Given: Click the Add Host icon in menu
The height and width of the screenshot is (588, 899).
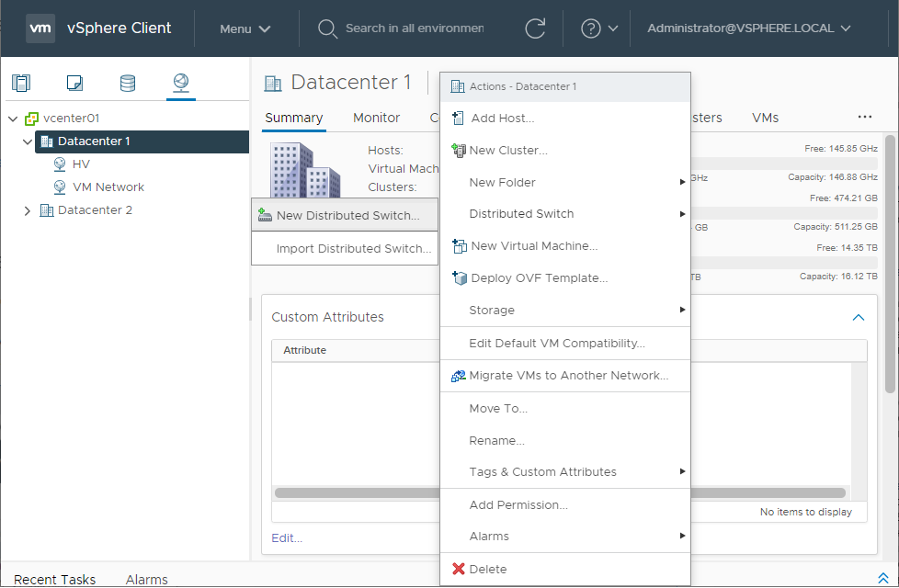Looking at the screenshot, I should click(458, 118).
